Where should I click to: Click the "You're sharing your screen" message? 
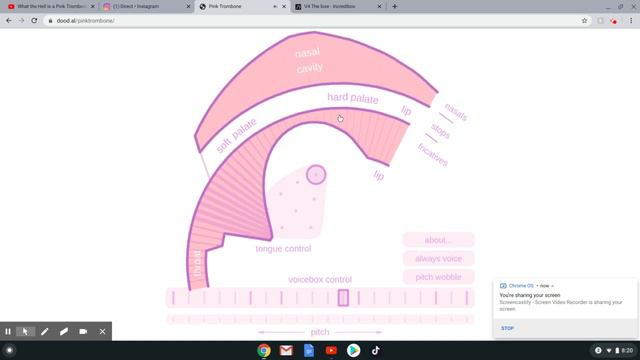tap(530, 295)
